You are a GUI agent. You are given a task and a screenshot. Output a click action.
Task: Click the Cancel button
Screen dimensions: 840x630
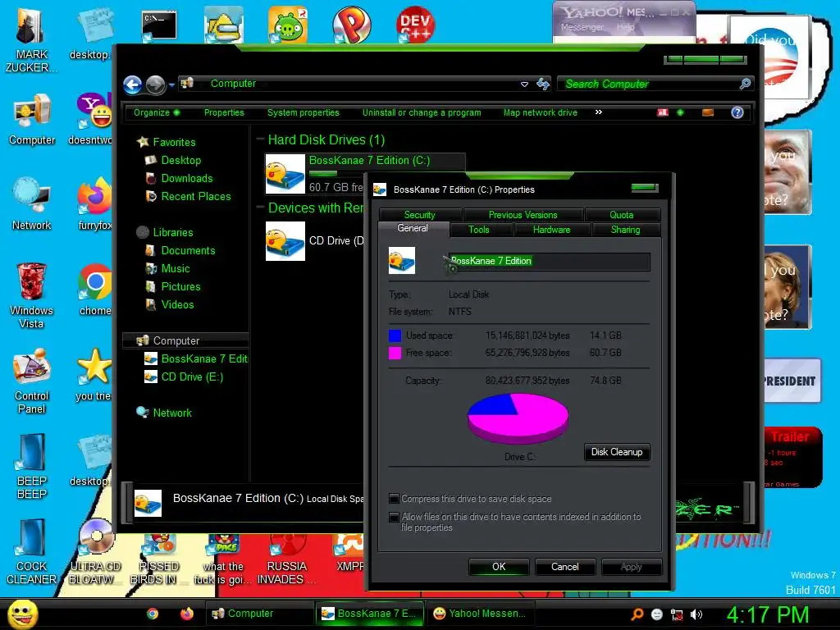point(565,567)
